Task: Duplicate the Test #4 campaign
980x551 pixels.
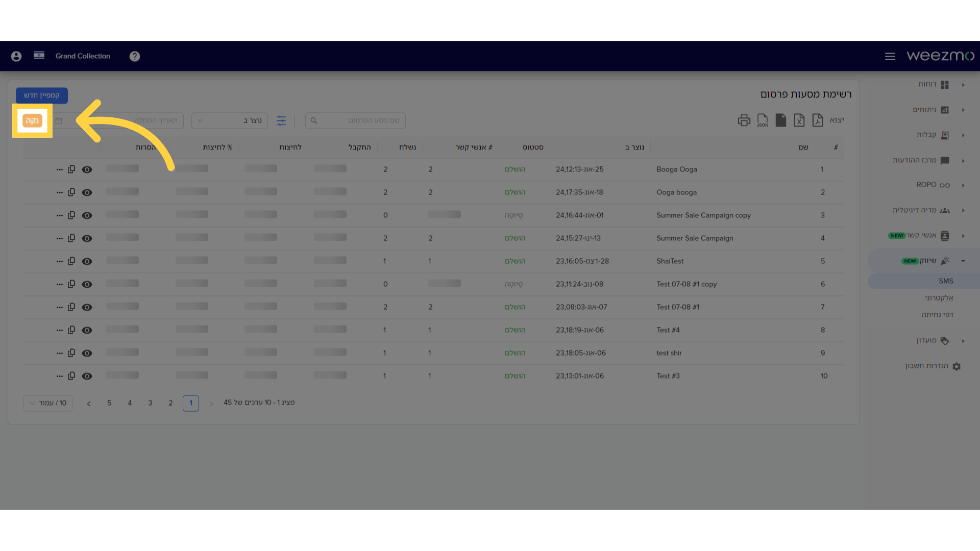Action: click(x=71, y=330)
